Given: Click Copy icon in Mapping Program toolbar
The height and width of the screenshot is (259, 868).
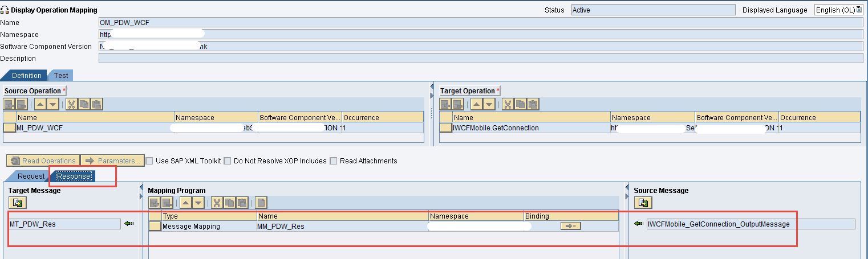Looking at the screenshot, I should pyautogui.click(x=229, y=203).
